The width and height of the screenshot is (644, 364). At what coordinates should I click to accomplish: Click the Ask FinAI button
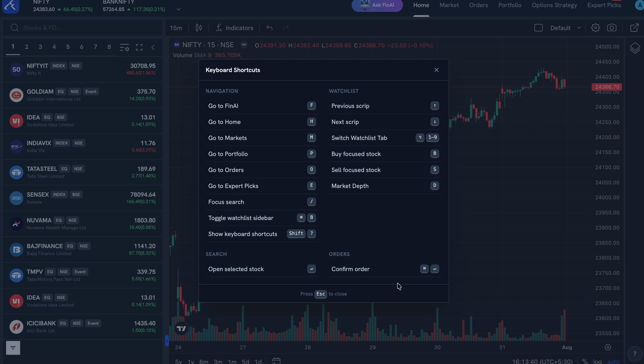pyautogui.click(x=377, y=5)
